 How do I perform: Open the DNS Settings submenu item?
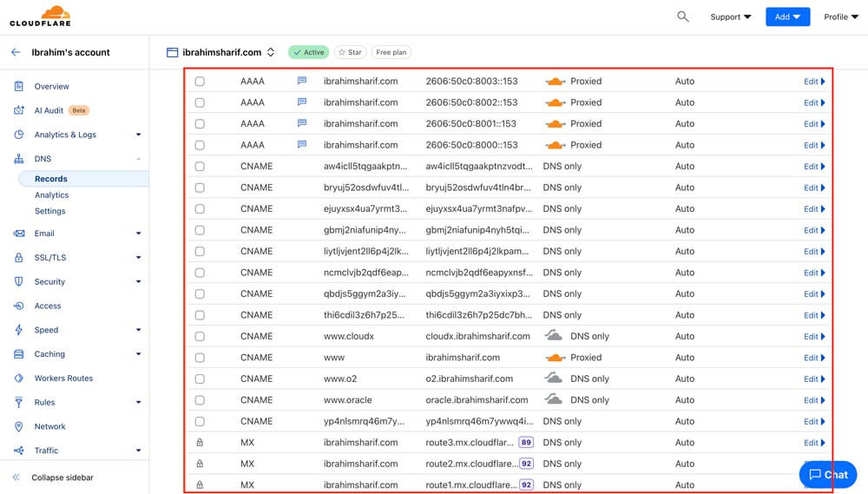pyautogui.click(x=49, y=211)
